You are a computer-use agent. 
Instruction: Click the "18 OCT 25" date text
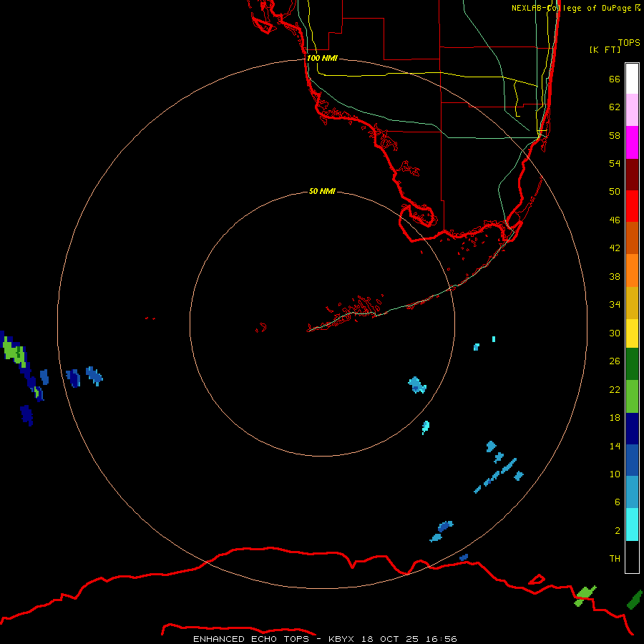(390, 639)
